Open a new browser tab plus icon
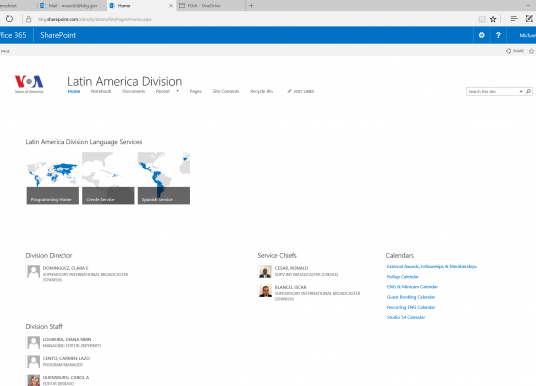The image size is (536, 386). [x=251, y=5]
